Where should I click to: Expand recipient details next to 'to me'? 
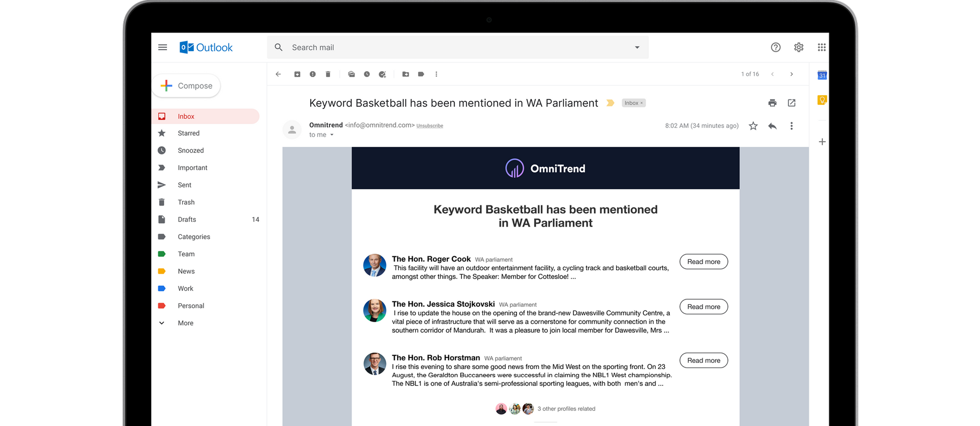point(332,135)
